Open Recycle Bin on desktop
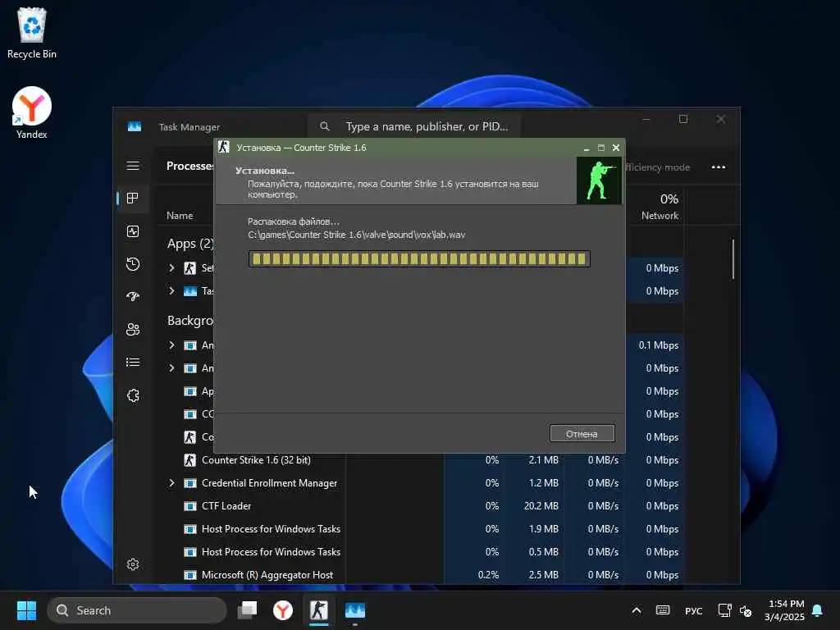This screenshot has width=840, height=630. 32,33
